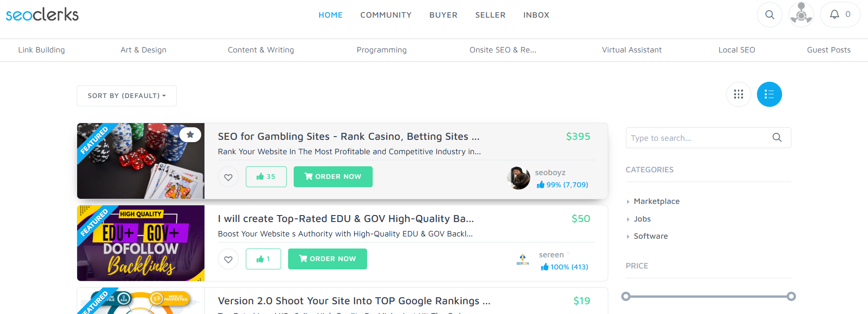Screen dimensions: 868x314
Task: Favorite the Gambling SEO service with heart
Action: (x=228, y=177)
